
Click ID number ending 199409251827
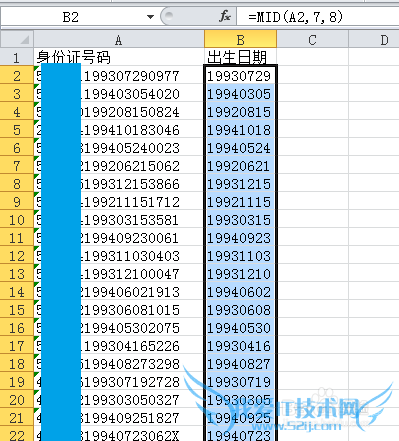pos(119,417)
